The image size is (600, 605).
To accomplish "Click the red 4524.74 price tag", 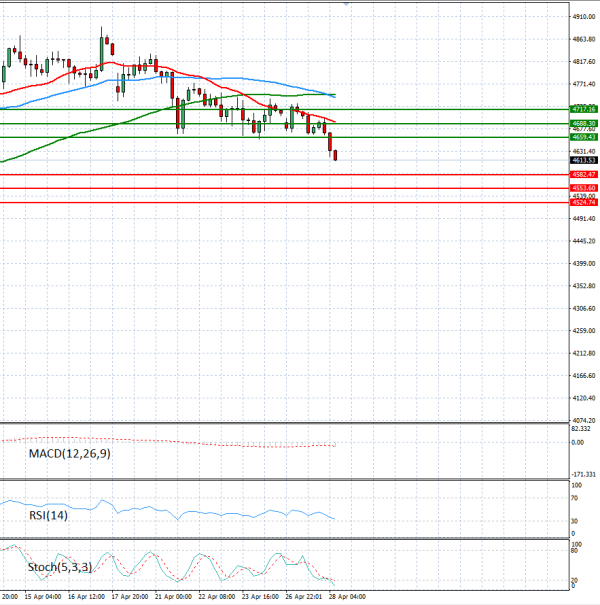I will click(x=584, y=202).
